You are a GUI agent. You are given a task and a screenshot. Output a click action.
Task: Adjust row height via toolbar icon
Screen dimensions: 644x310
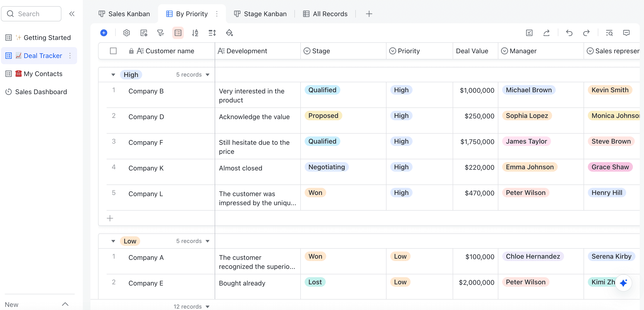tap(212, 33)
